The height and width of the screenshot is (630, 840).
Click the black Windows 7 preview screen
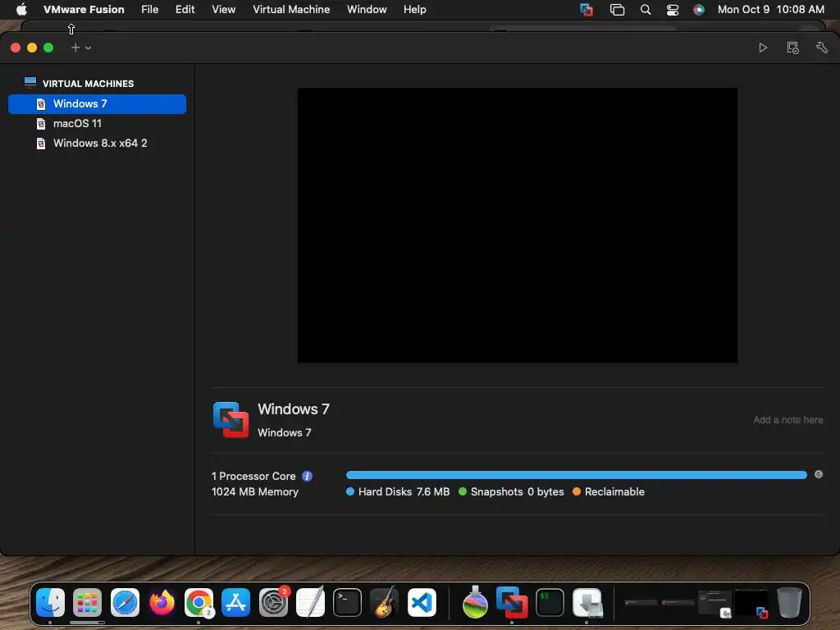pos(518,225)
